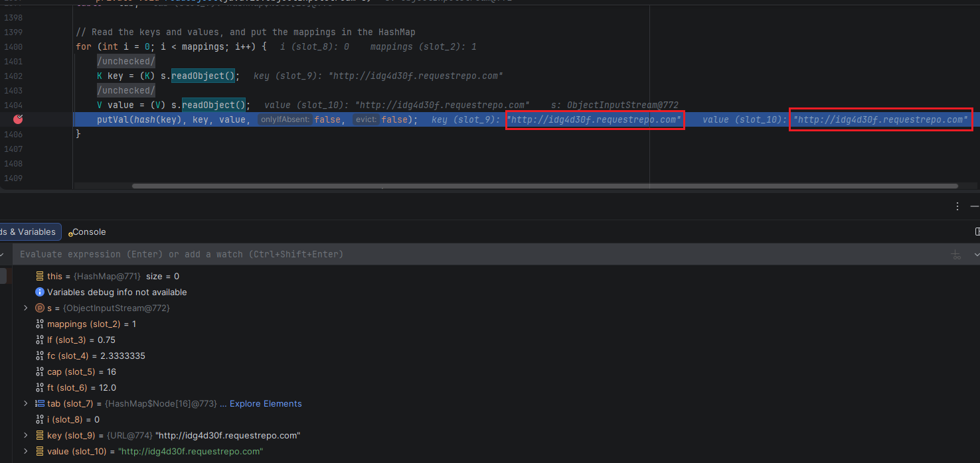Select the 'this' HashMap@771 variable icon
980x463 pixels.
[40, 277]
